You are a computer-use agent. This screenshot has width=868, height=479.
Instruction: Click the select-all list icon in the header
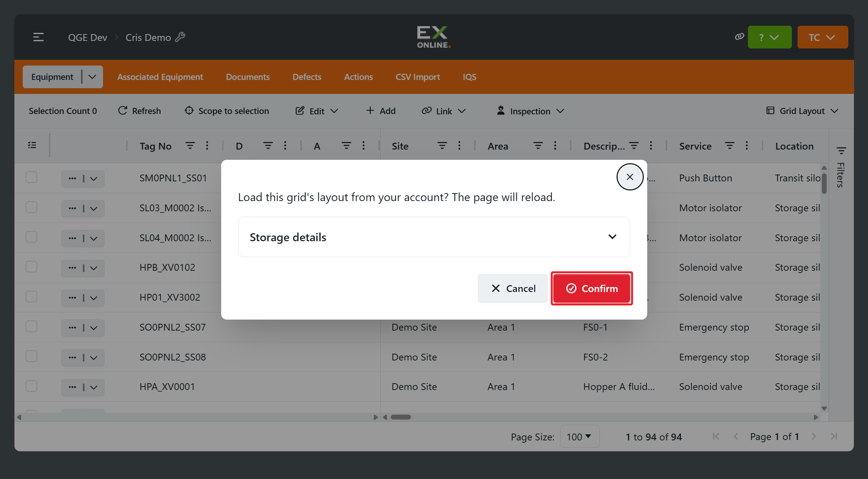32,145
